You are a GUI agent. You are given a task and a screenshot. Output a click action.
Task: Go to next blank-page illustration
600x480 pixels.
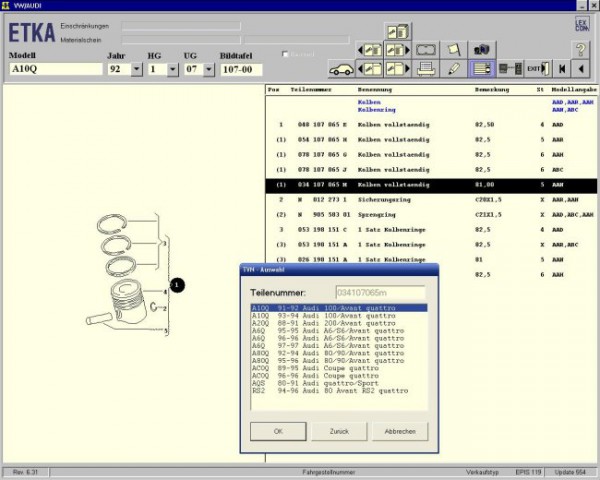(x=398, y=69)
